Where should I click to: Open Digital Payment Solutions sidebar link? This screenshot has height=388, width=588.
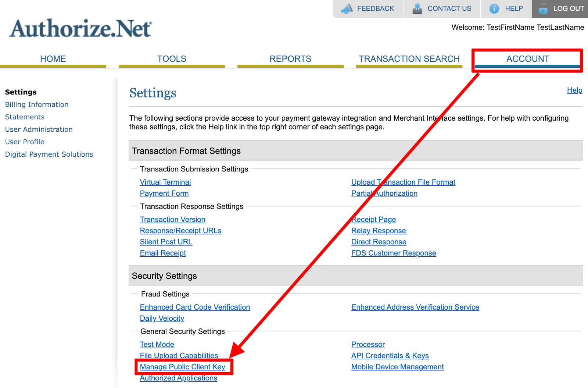[49, 154]
